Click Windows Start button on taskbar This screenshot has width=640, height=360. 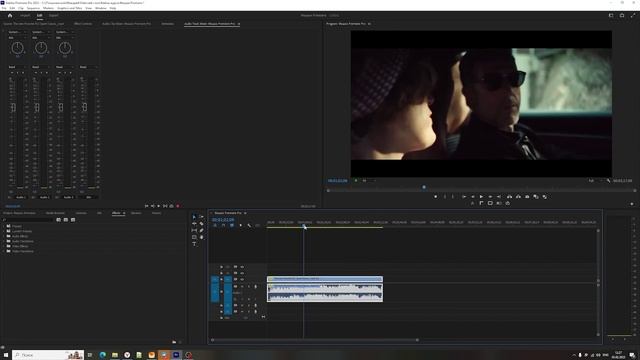tap(6, 355)
